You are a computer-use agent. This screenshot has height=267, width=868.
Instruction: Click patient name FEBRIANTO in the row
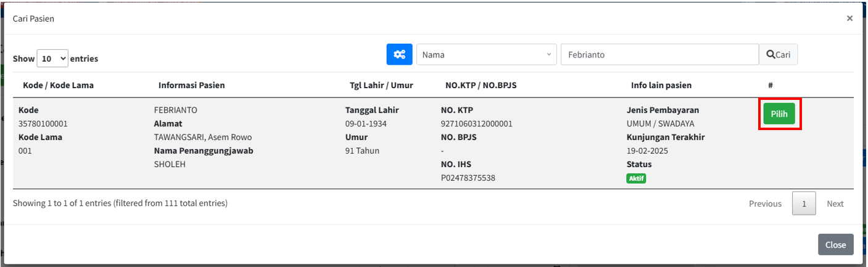pos(175,110)
